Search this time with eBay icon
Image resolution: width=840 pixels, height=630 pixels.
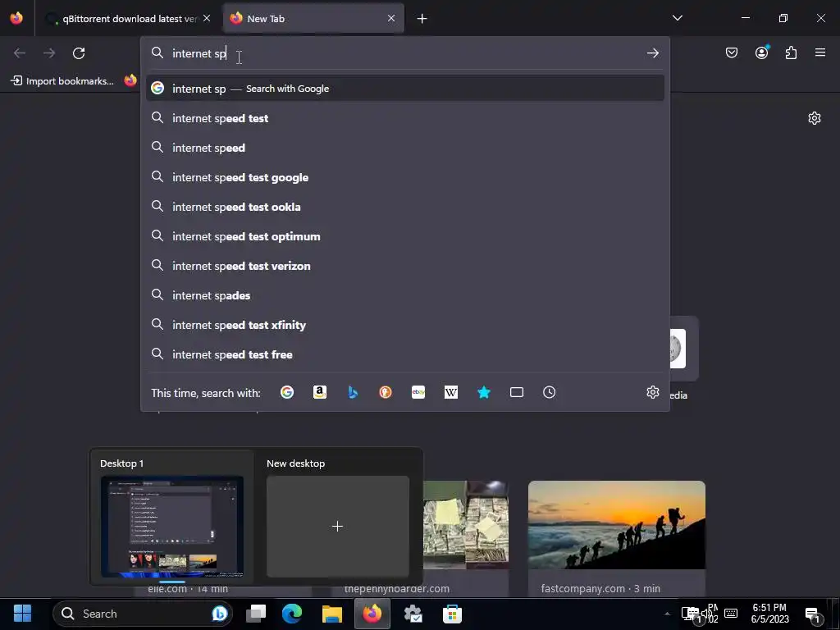coord(418,393)
